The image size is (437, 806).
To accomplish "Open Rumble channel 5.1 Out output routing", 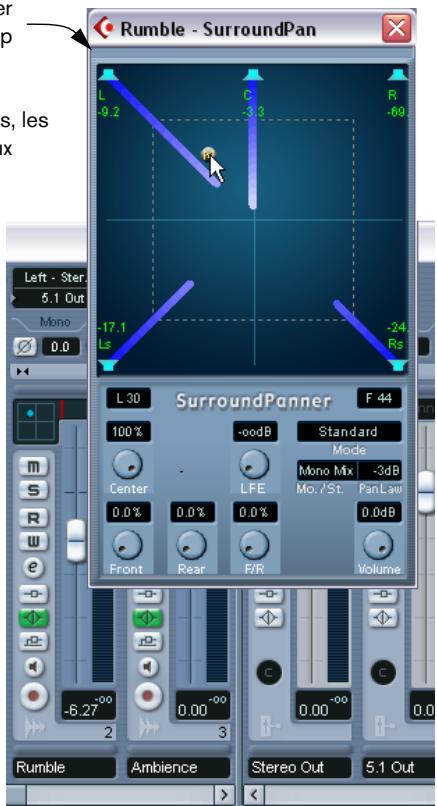I will pos(50,298).
